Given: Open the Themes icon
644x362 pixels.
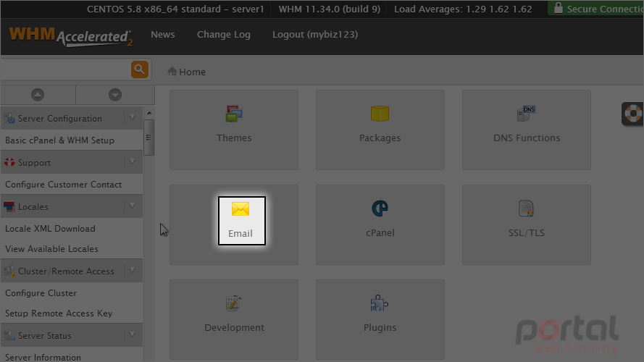Looking at the screenshot, I should coord(234,114).
